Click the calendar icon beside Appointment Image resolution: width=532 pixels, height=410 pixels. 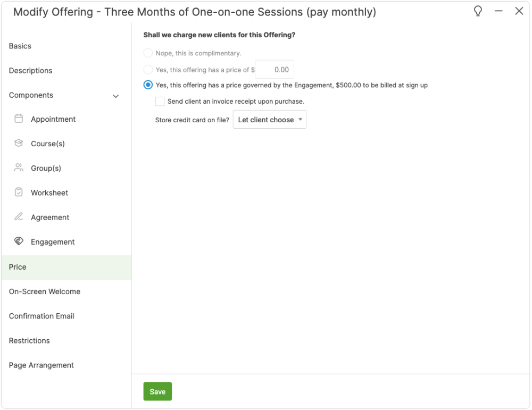click(19, 119)
